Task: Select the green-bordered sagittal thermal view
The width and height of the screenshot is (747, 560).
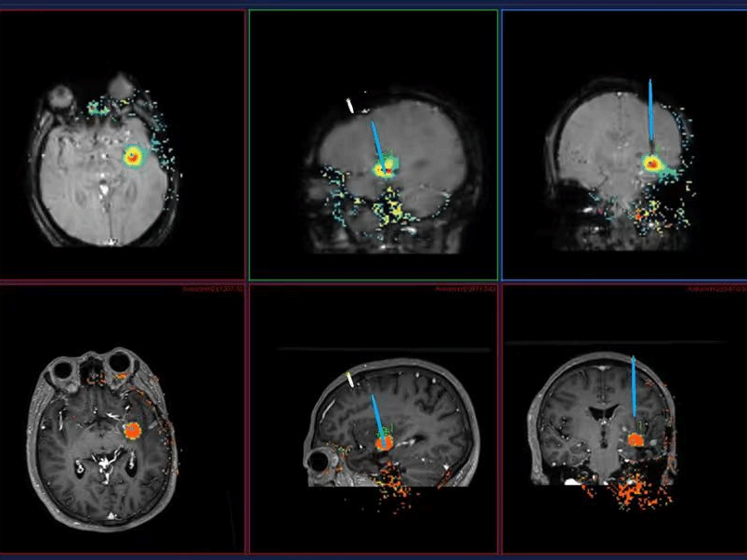Action: 373,144
